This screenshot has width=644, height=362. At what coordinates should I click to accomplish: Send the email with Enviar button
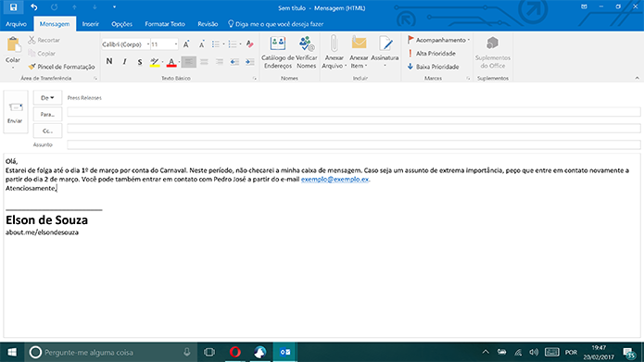[x=16, y=112]
